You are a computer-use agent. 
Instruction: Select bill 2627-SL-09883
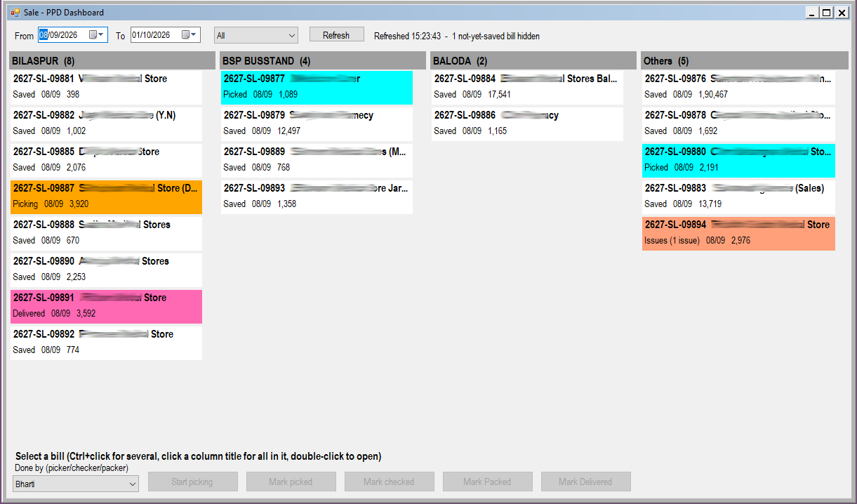[738, 196]
